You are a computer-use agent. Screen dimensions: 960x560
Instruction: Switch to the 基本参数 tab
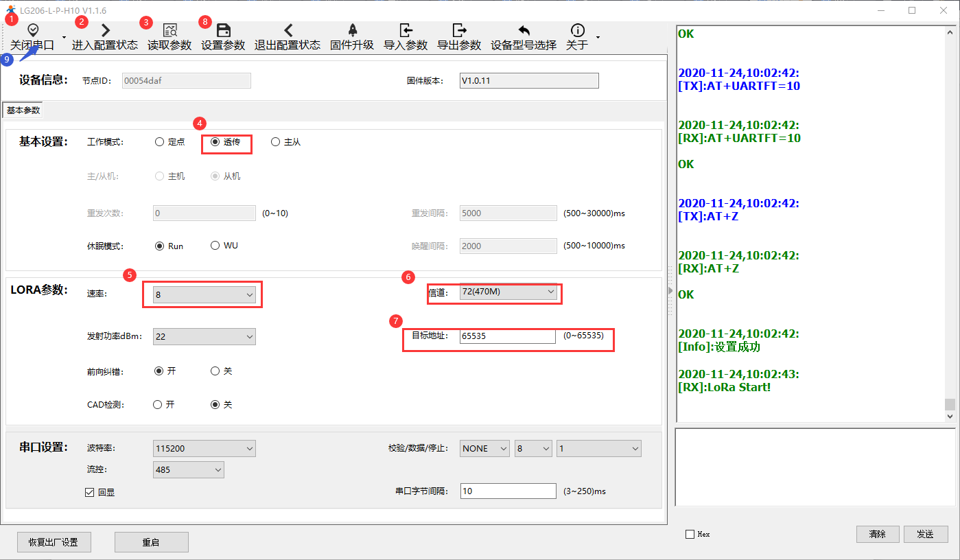[x=24, y=110]
